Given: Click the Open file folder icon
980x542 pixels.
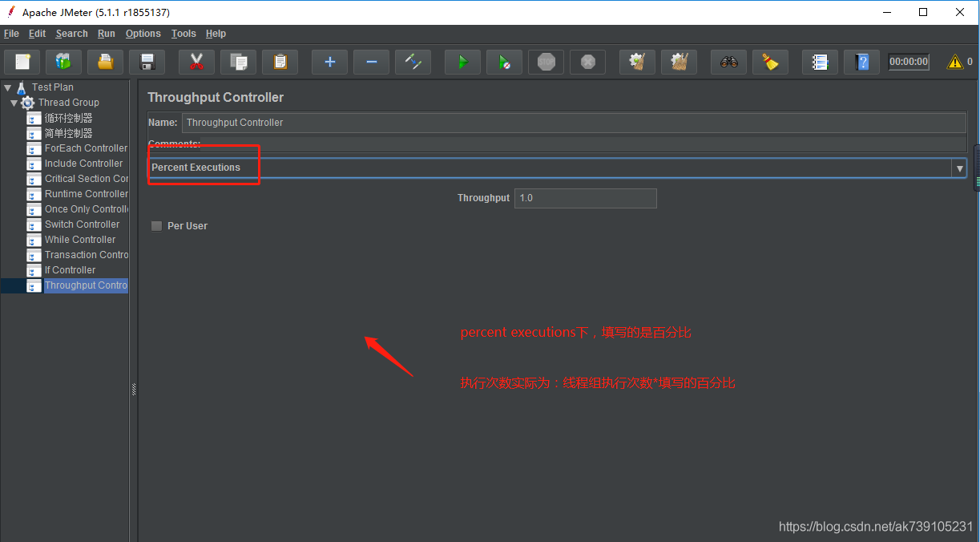Looking at the screenshot, I should tap(105, 62).
